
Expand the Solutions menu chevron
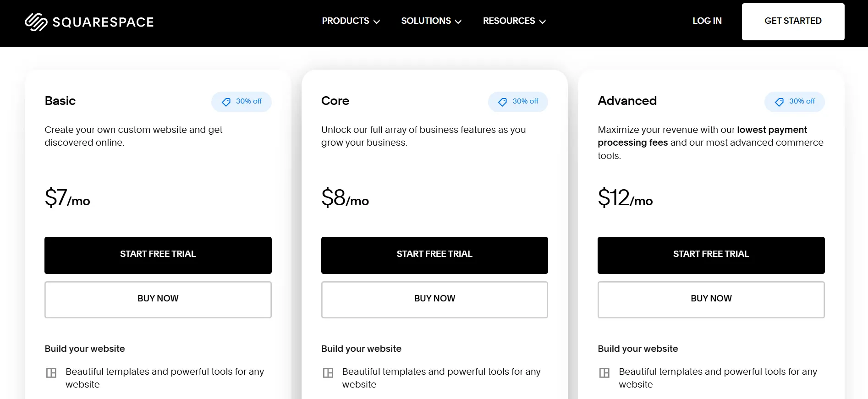(x=458, y=22)
